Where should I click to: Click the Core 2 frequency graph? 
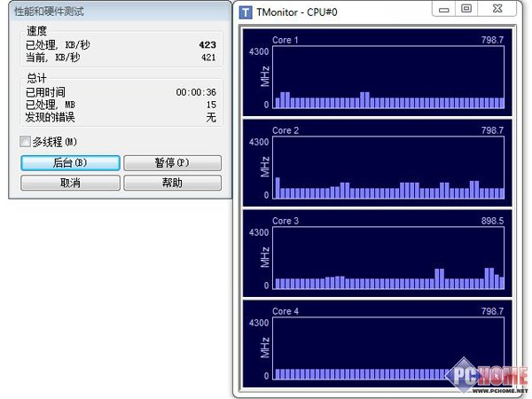(x=388, y=168)
